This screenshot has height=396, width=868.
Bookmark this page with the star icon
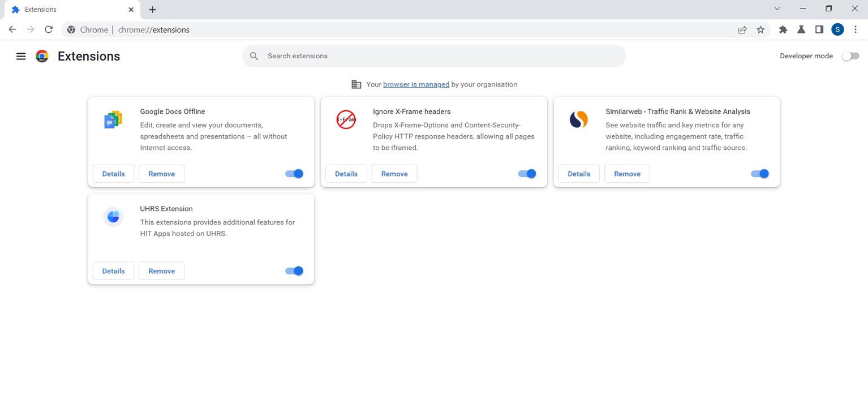[760, 29]
